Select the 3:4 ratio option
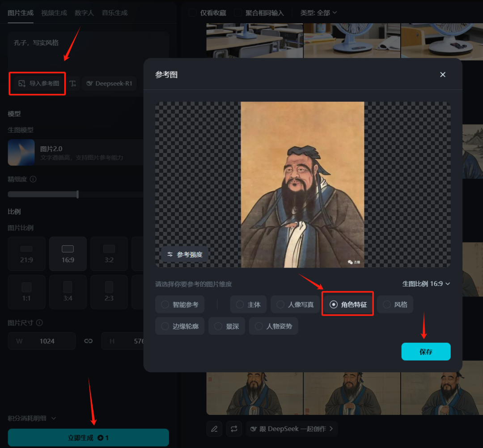The image size is (483, 448). point(68,292)
